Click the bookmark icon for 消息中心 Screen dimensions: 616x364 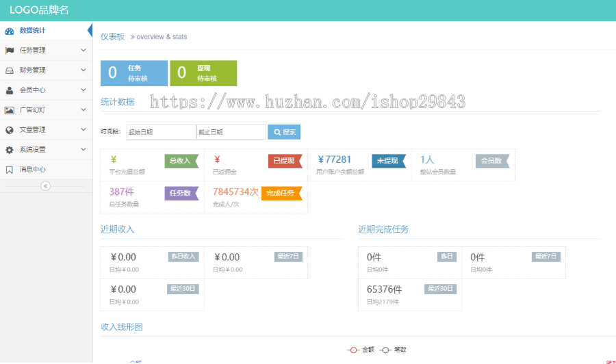click(10, 170)
